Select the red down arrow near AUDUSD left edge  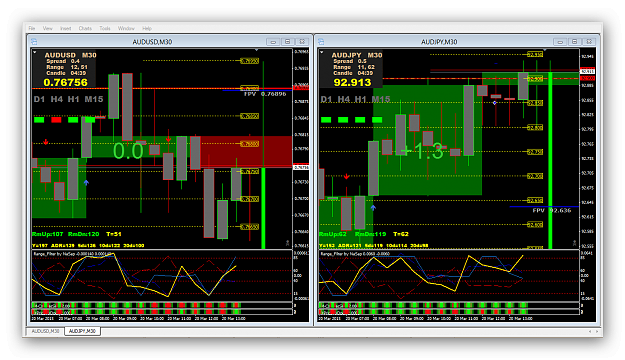click(46, 142)
